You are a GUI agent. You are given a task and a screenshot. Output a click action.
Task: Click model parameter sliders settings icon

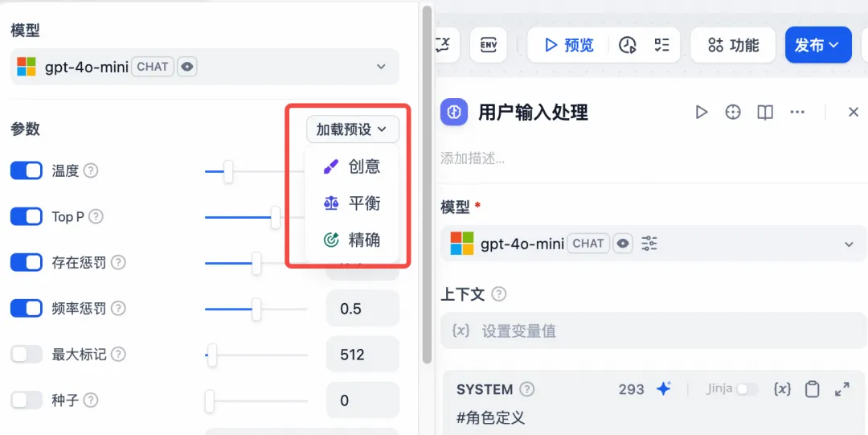coord(649,244)
